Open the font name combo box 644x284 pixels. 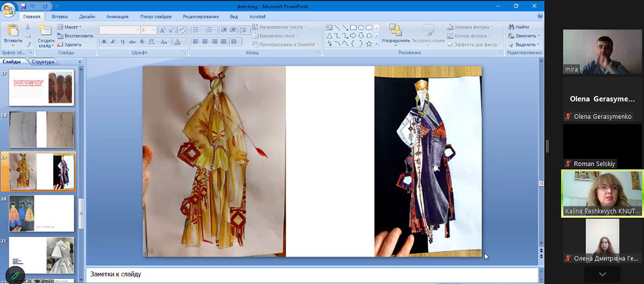(120, 30)
